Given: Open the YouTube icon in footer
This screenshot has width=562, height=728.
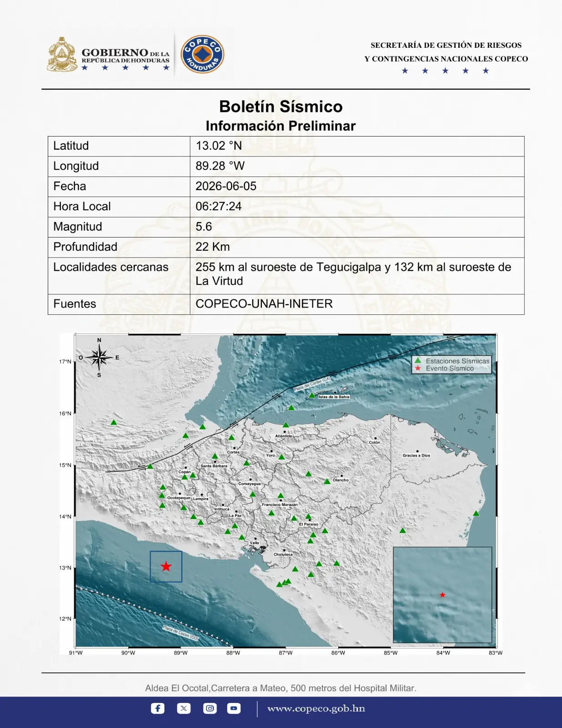Looking at the screenshot, I should tap(234, 708).
